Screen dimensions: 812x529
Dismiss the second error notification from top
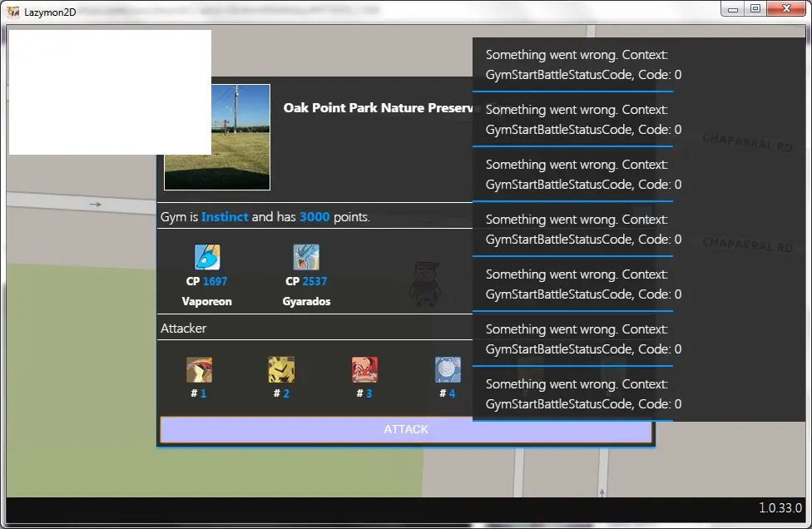point(582,120)
